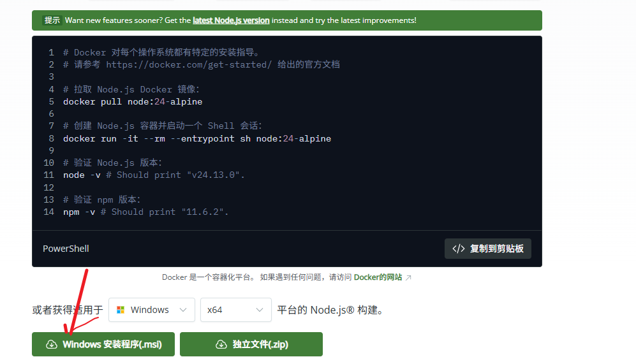636x364 pixels.
Task: Click comment line '# 拉取 Node.js Docker 镜像:'
Action: click(x=131, y=89)
